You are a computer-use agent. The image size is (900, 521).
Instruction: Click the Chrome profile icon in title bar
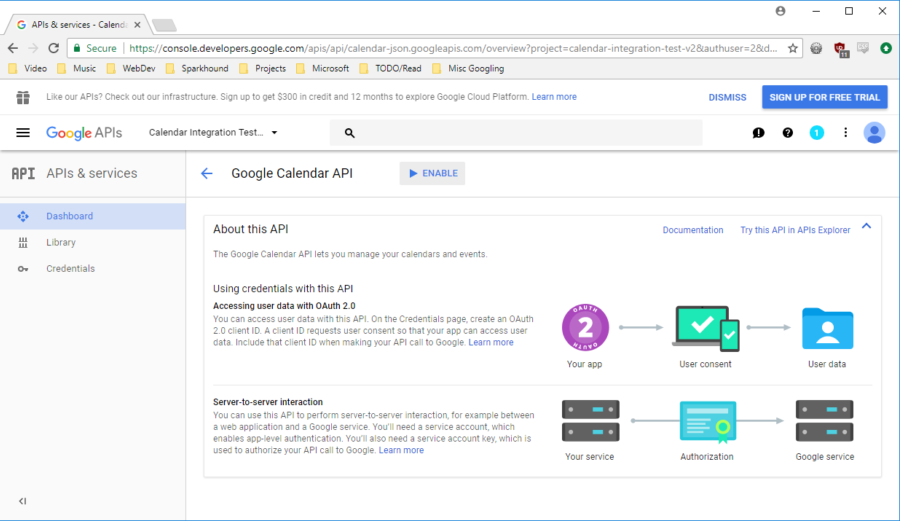pyautogui.click(x=780, y=11)
